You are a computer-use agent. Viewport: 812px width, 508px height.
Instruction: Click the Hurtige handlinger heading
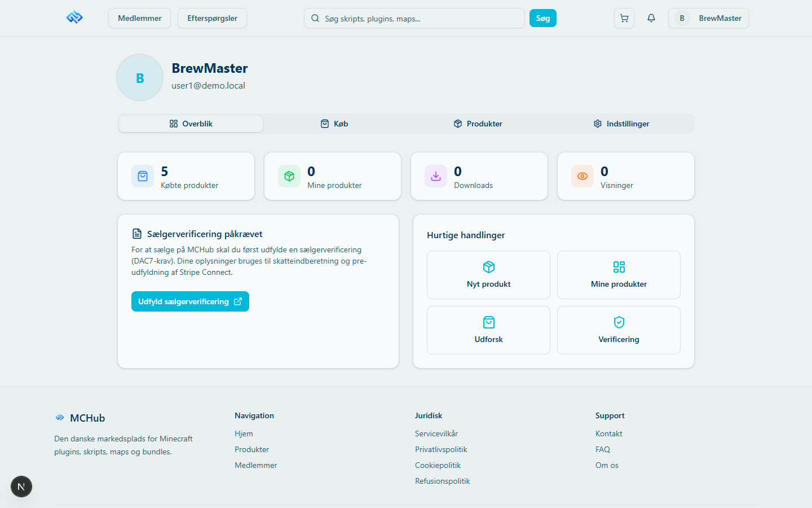(466, 235)
